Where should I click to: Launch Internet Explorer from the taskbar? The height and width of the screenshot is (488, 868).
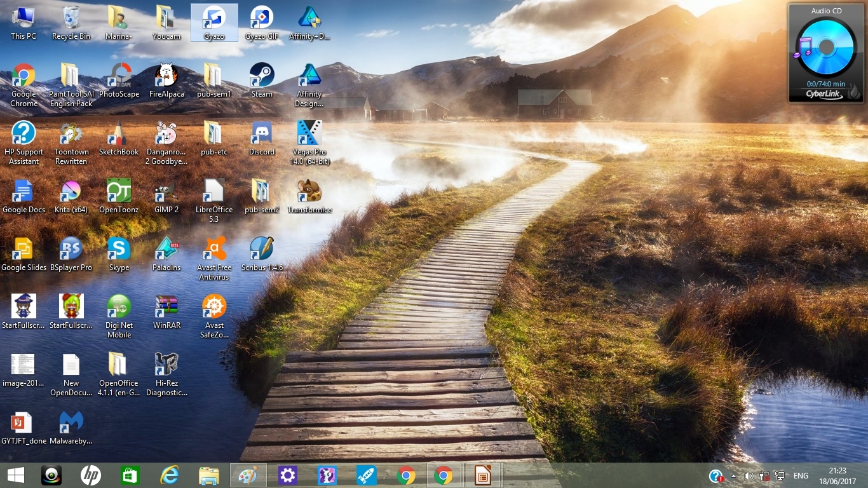[x=170, y=475]
